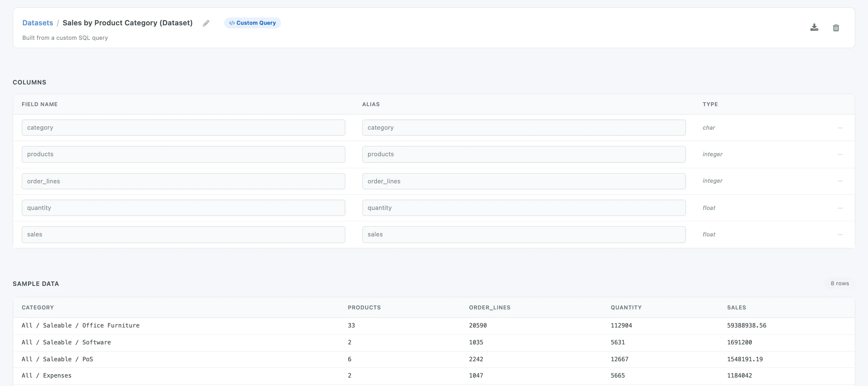Select the 'All / Saleable / Office Furniture' cell
The width and height of the screenshot is (868, 386).
pos(80,325)
